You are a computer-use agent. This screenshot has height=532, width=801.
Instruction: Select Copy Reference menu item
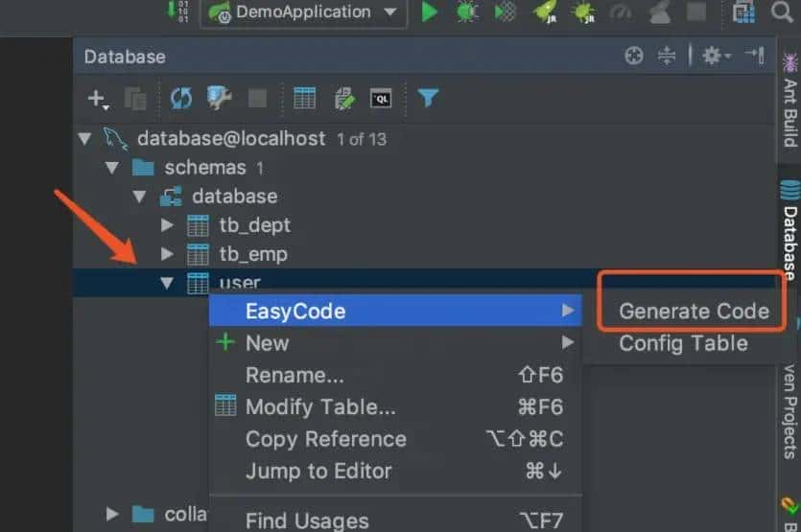point(395,439)
